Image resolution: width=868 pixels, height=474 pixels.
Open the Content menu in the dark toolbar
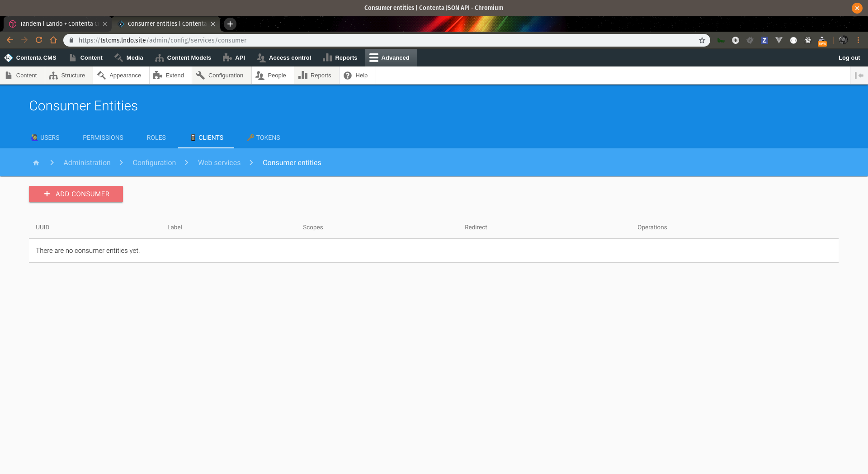[86, 58]
